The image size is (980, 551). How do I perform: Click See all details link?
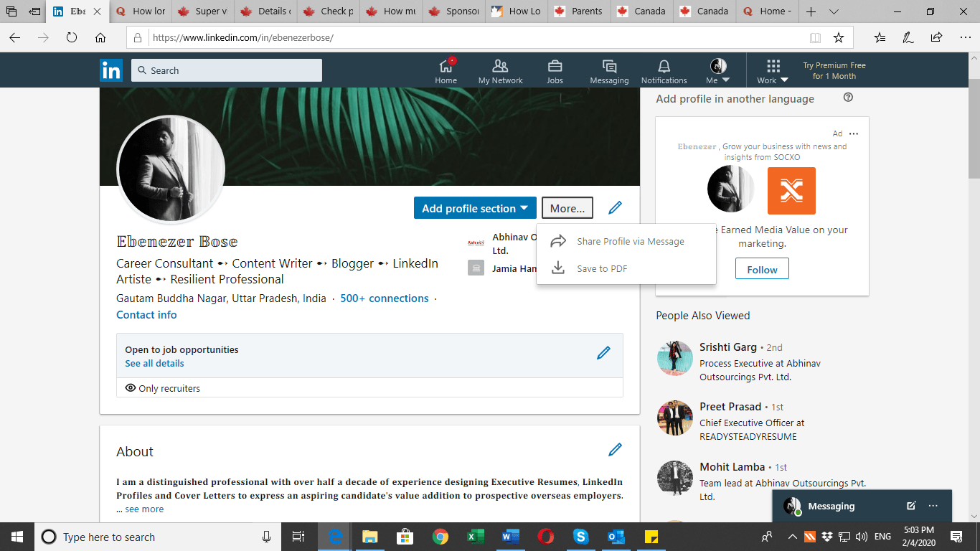point(154,363)
